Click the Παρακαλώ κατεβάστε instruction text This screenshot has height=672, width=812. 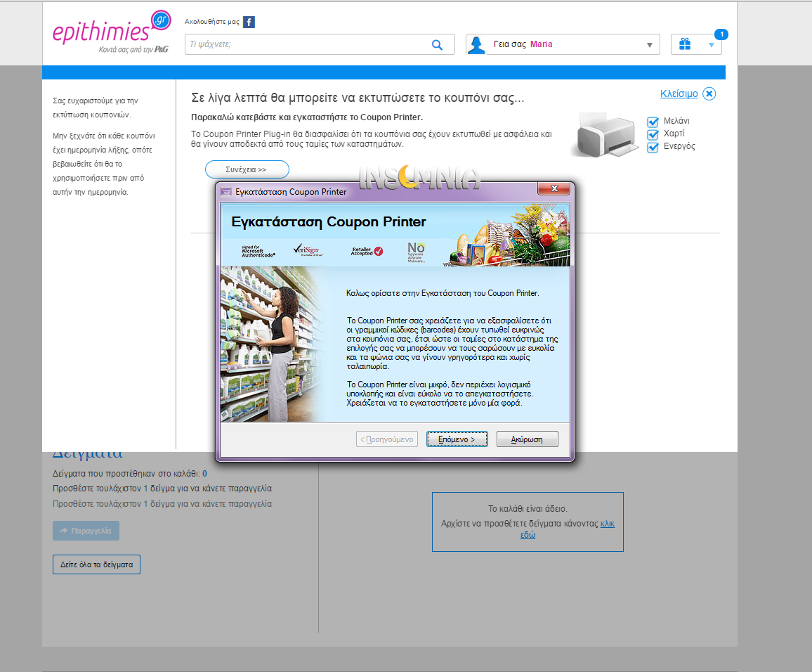307,117
